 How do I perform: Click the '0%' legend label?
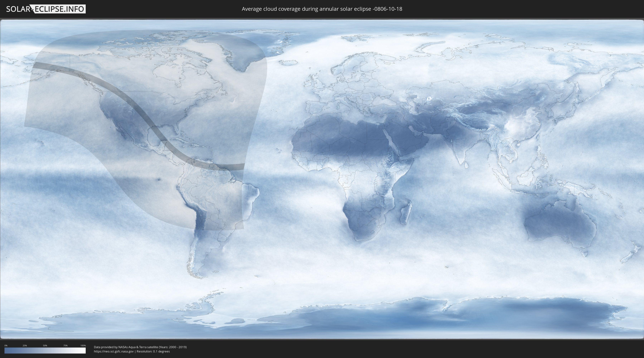click(x=6, y=345)
